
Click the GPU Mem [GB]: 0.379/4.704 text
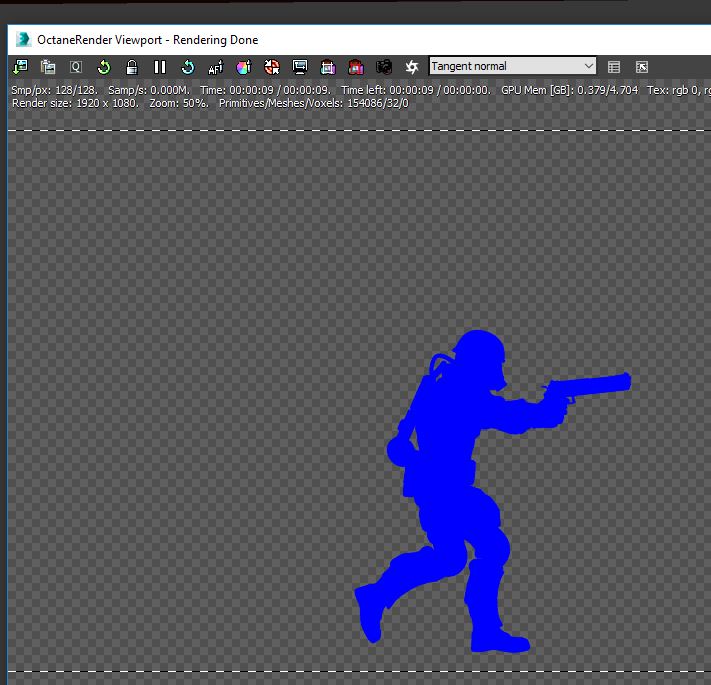570,90
